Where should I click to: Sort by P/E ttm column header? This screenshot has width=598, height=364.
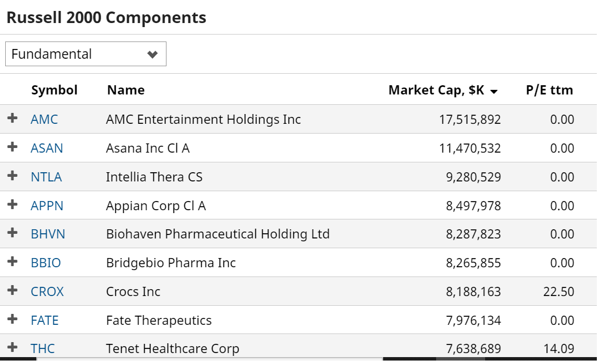549,90
